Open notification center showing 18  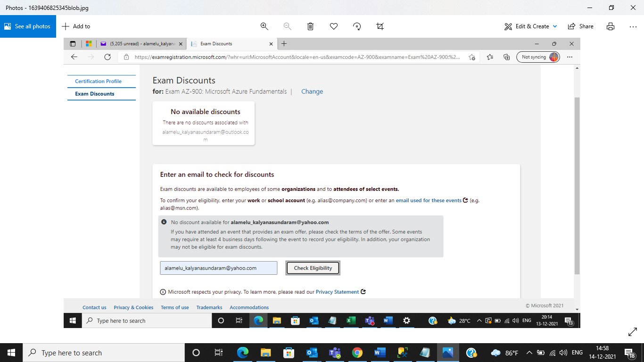coord(629,353)
